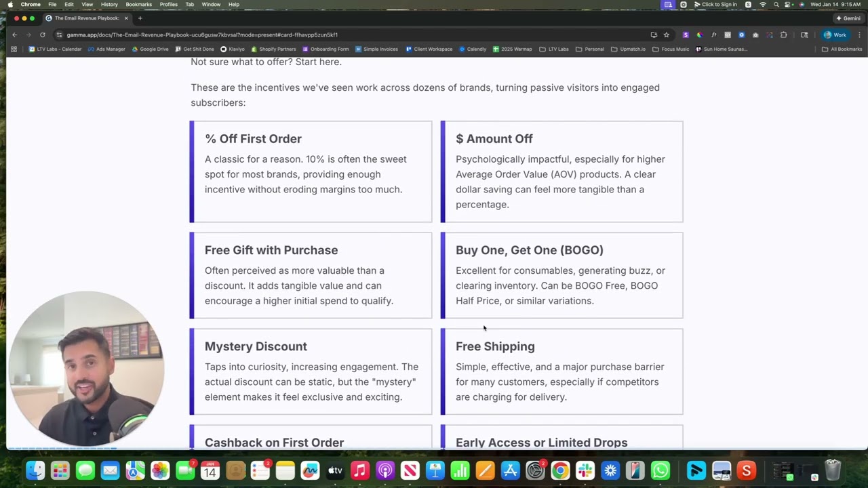Open Keynote app in the dock
This screenshot has height=488, width=868.
pyautogui.click(x=435, y=470)
